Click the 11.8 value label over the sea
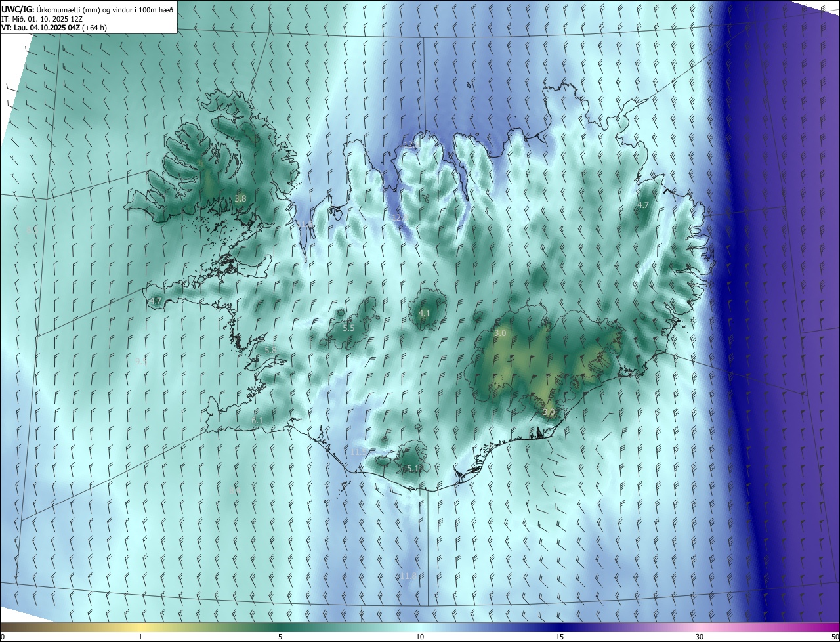Viewport: 840px width, 642px height. point(407,576)
